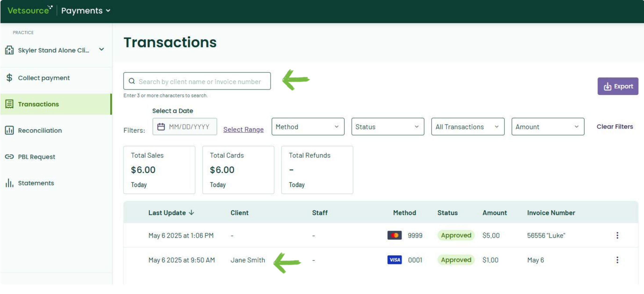Image resolution: width=644 pixels, height=294 pixels.
Task: Click the PBL Request link icon
Action: click(9, 157)
